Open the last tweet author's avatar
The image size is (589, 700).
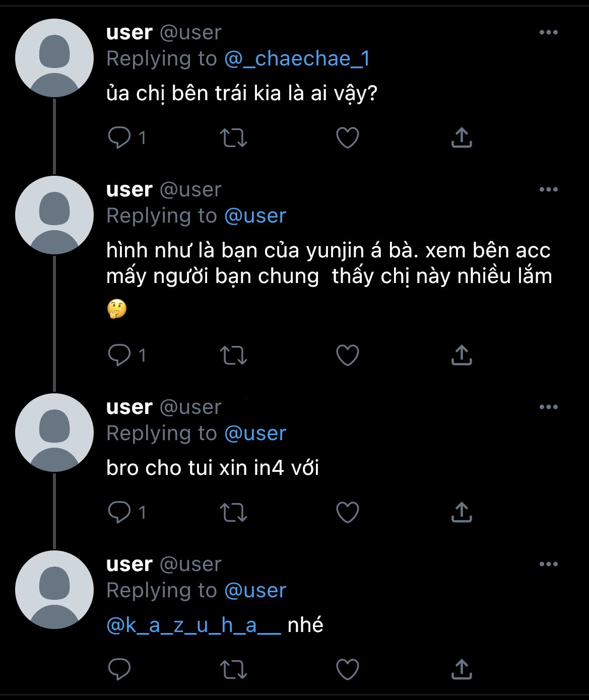point(54,590)
